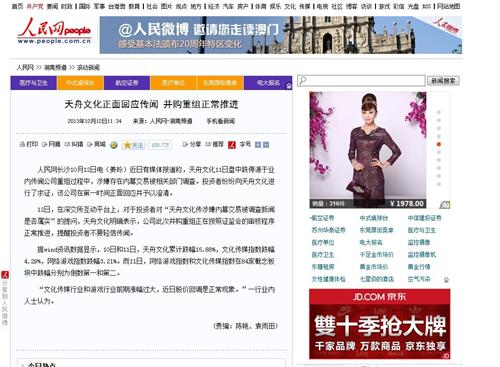This screenshot has height=367, width=500.
Task: Click the 推荐 recommend icon link
Action: [214, 144]
